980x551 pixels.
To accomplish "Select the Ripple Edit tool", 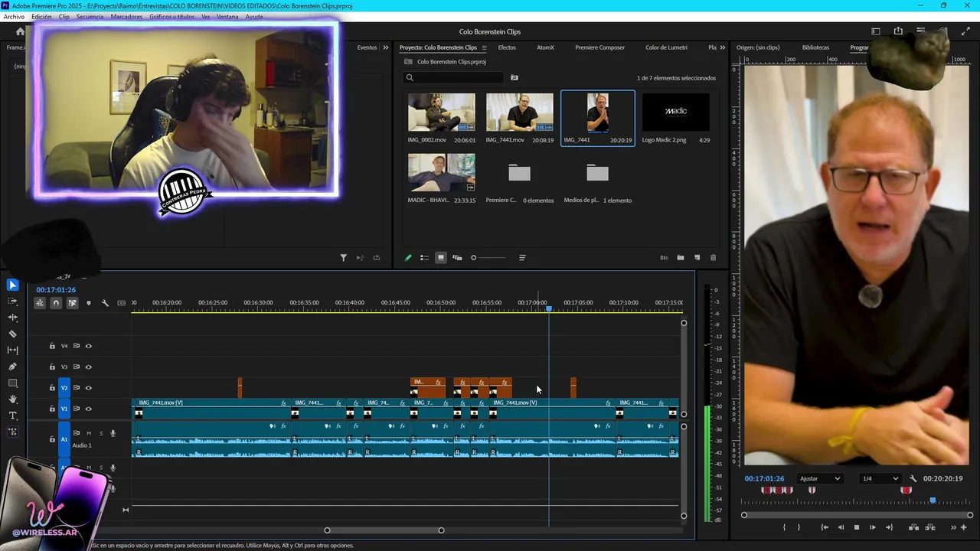I will point(12,318).
